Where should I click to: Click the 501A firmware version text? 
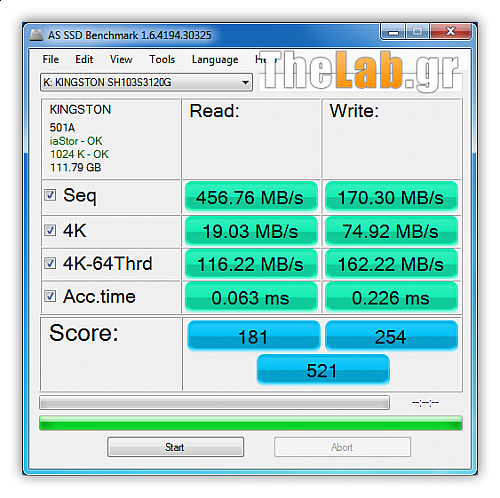(x=62, y=127)
